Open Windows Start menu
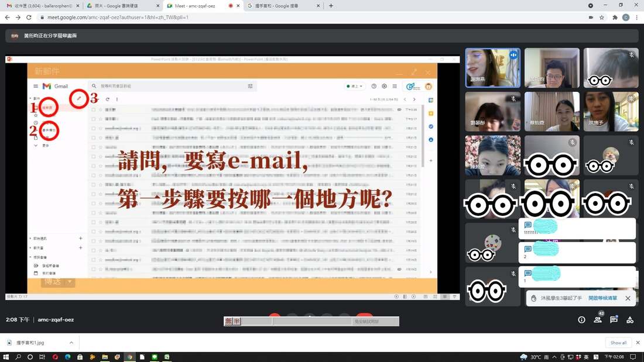 [x=6, y=357]
